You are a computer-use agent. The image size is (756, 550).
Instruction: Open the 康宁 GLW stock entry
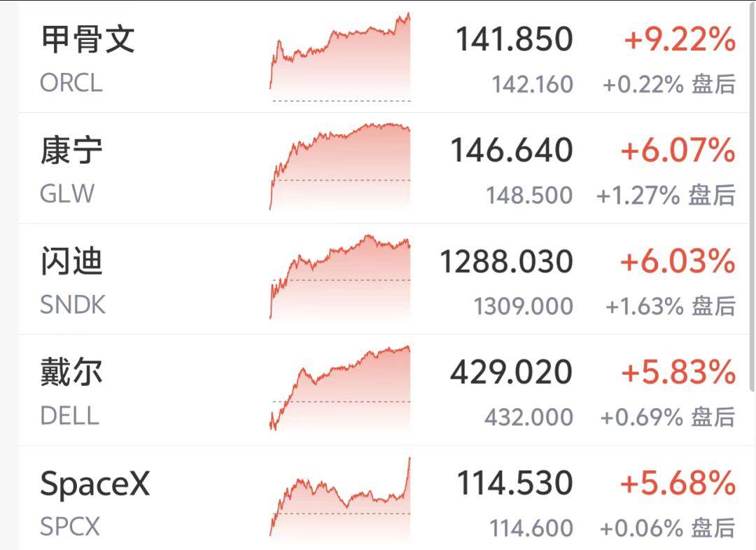click(x=384, y=168)
